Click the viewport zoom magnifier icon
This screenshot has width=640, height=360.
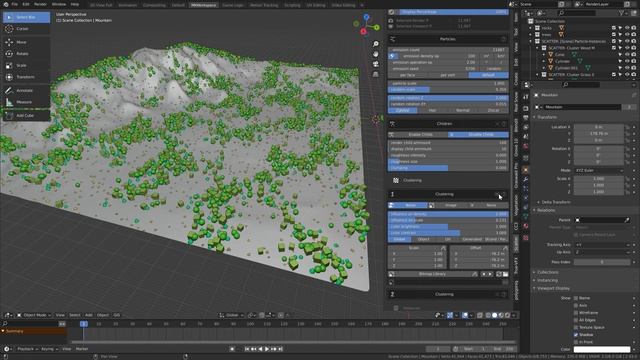point(376,44)
